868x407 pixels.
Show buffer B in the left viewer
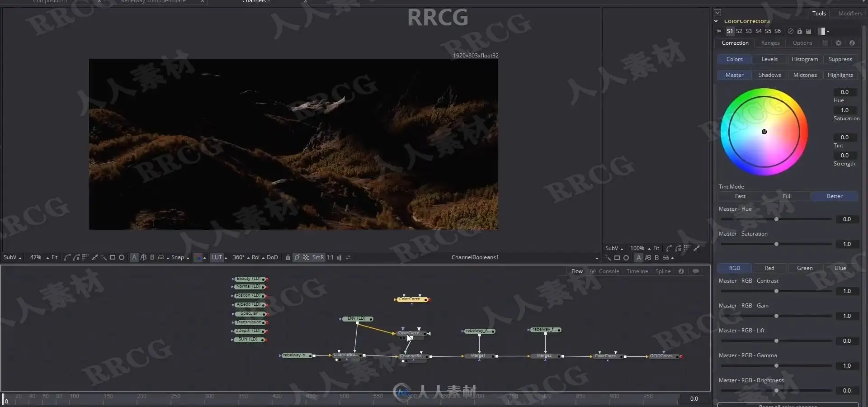(x=152, y=257)
